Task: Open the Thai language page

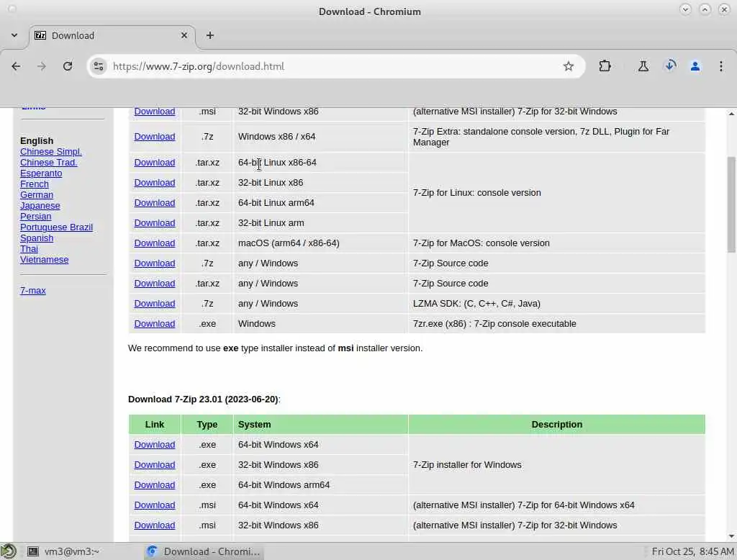Action: 29,249
